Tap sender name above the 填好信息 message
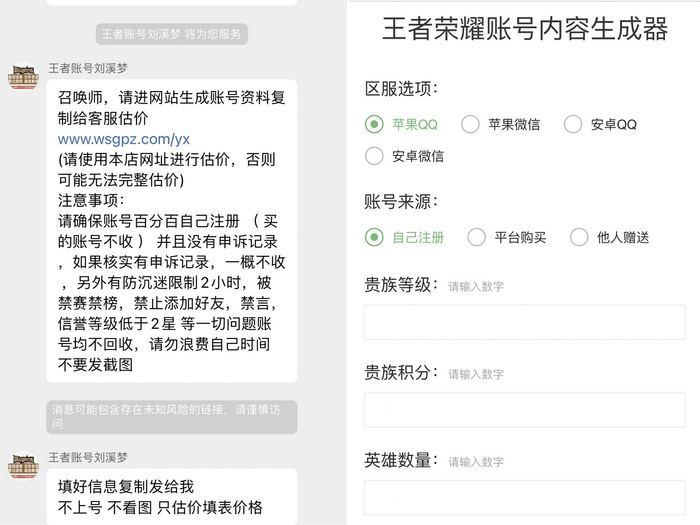700x525 pixels. (88, 457)
